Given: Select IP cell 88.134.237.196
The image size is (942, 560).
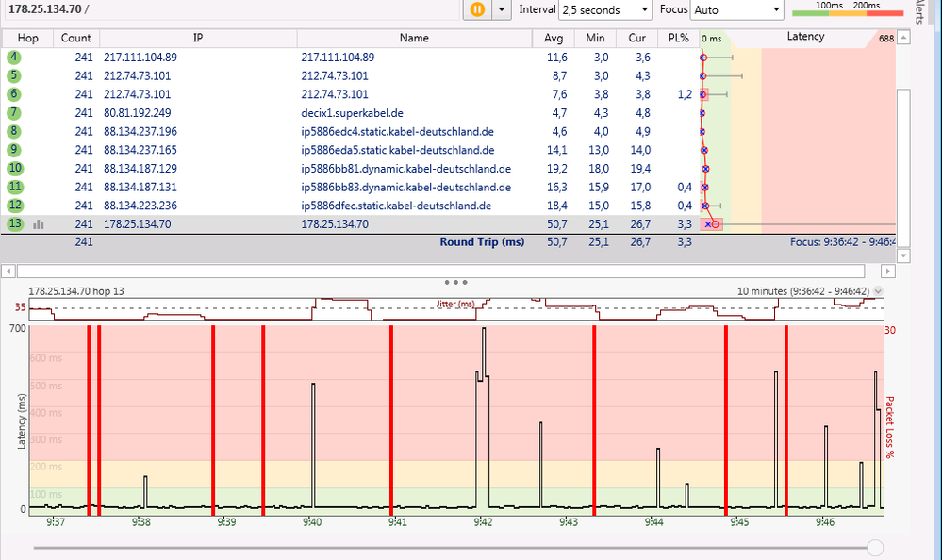Looking at the screenshot, I should tap(140, 132).
